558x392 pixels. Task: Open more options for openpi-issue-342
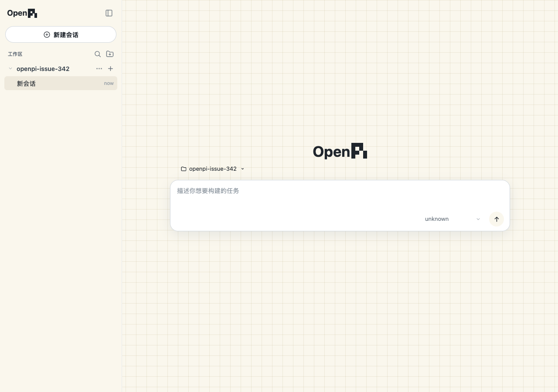99,68
